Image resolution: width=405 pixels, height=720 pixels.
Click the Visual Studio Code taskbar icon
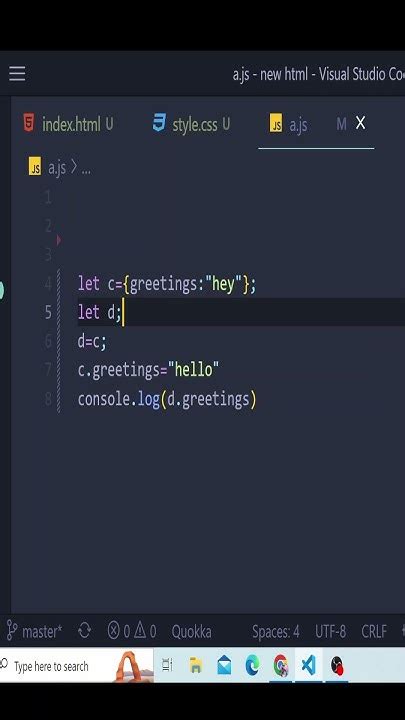pos(308,665)
